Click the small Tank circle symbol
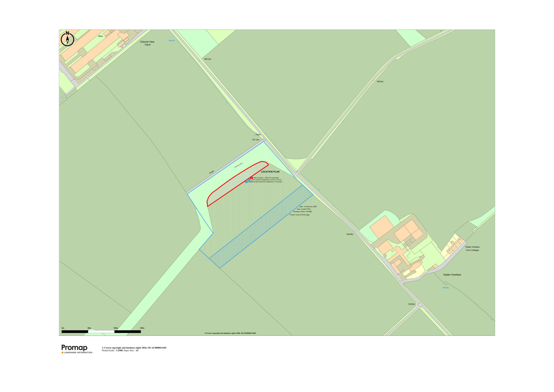 tap(255, 135)
